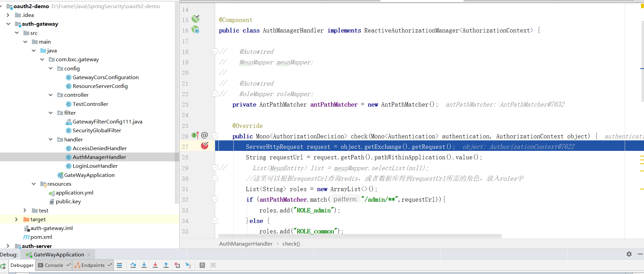Image resolution: width=644 pixels, height=274 pixels.
Task: Collapse the java folder
Action: pyautogui.click(x=34, y=50)
